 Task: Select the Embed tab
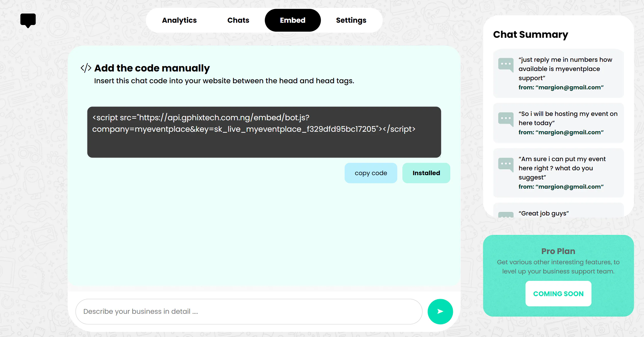(x=293, y=20)
